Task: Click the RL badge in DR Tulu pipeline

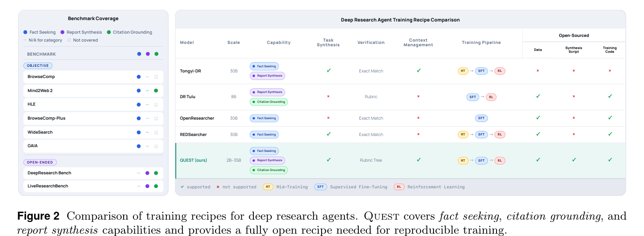Action: (x=491, y=97)
